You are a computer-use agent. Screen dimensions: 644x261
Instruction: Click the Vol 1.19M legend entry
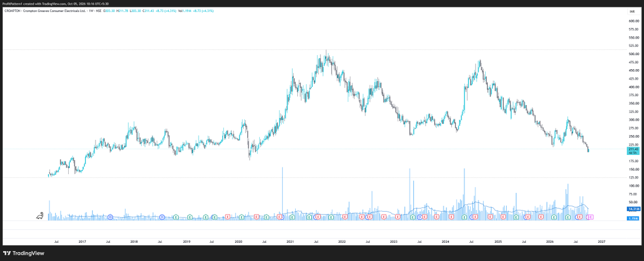click(x=185, y=11)
